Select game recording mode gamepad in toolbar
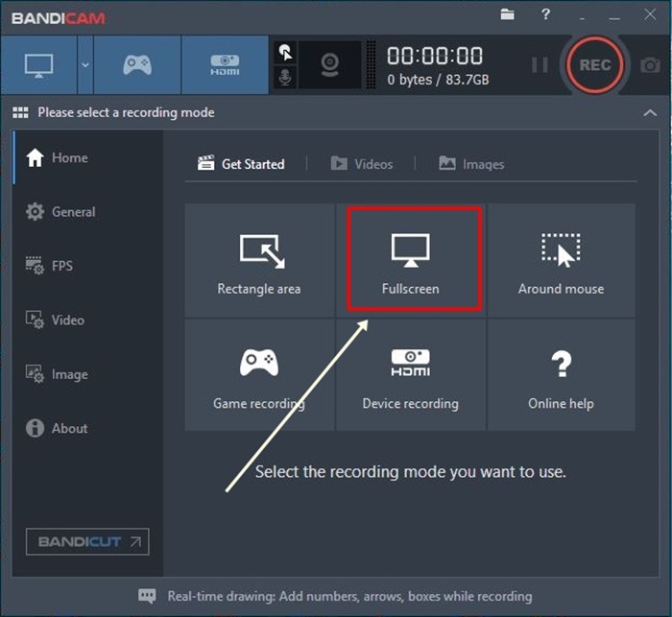672x617 pixels. pos(137,65)
